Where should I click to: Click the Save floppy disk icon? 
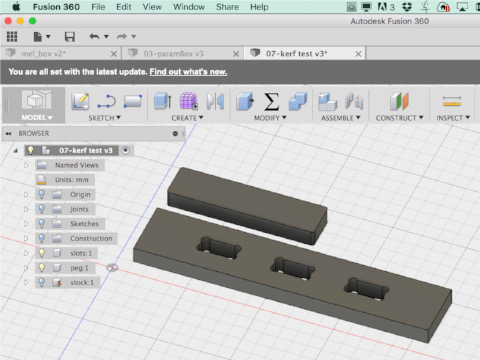tap(70, 36)
